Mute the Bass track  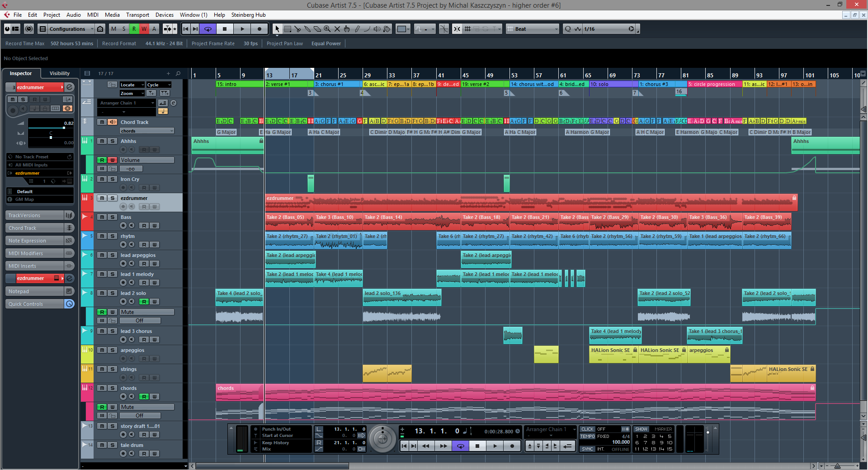pos(102,217)
